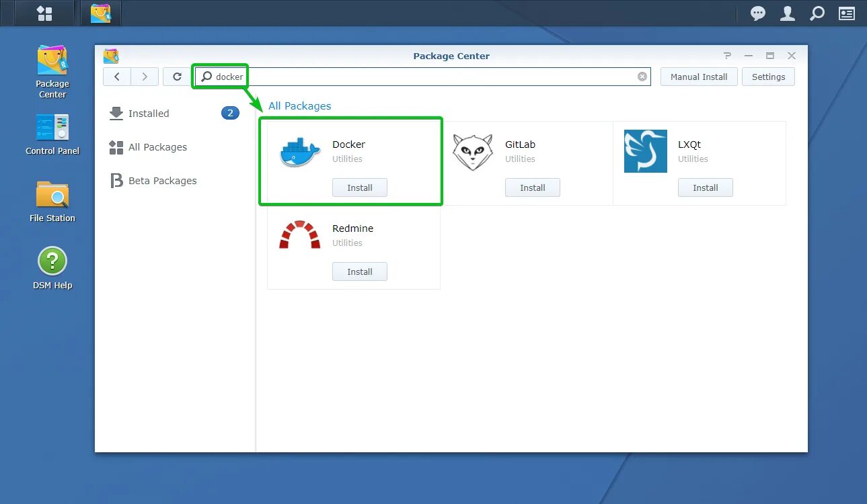Screen dimensions: 867x504
Task: Open Package Center Settings button
Action: 768,77
